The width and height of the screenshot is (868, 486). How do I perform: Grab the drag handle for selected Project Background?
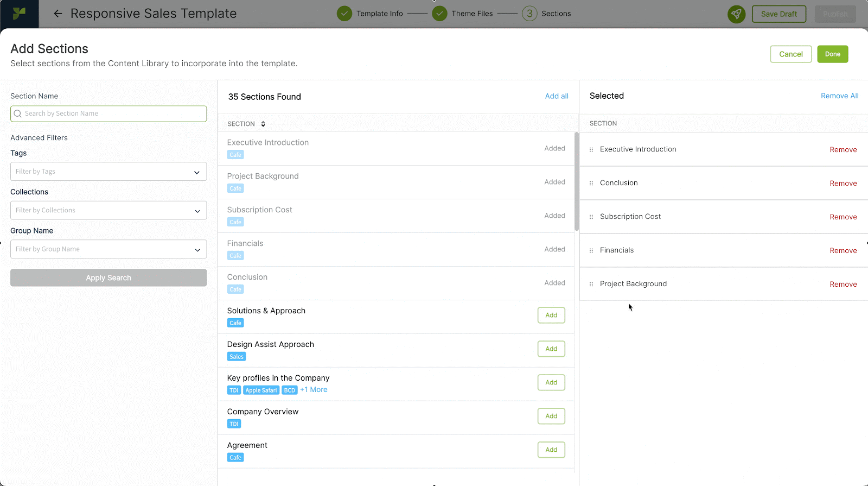point(591,284)
